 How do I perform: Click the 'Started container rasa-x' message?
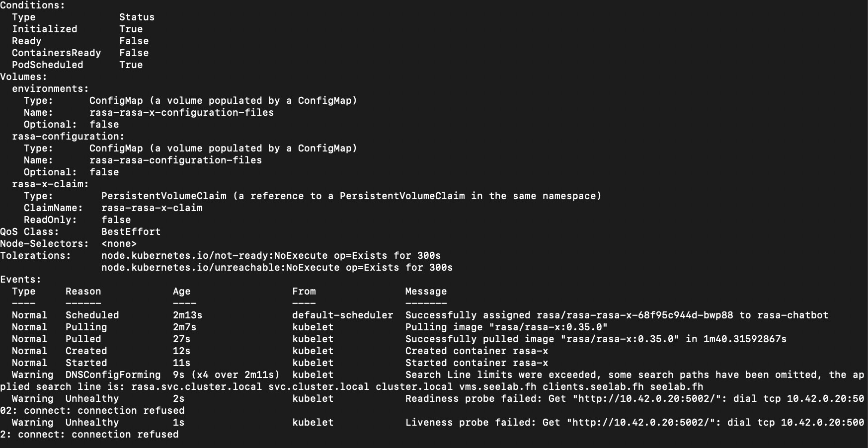point(476,363)
